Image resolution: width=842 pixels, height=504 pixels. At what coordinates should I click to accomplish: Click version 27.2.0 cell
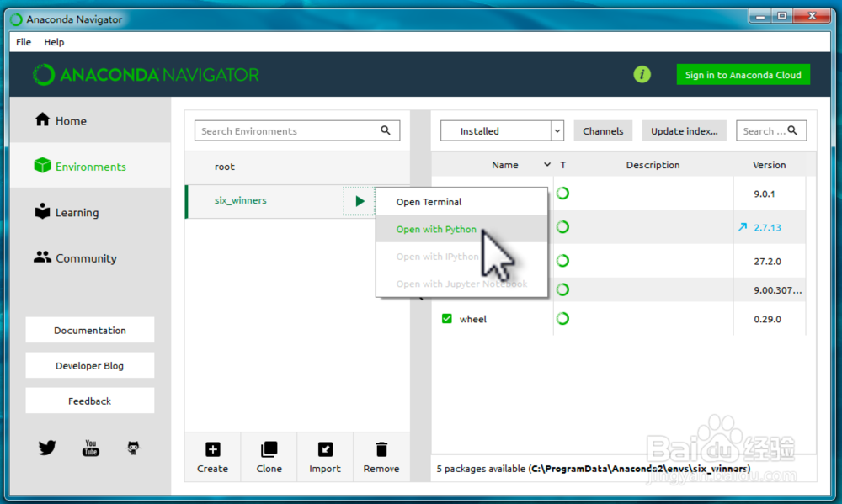[x=767, y=262]
